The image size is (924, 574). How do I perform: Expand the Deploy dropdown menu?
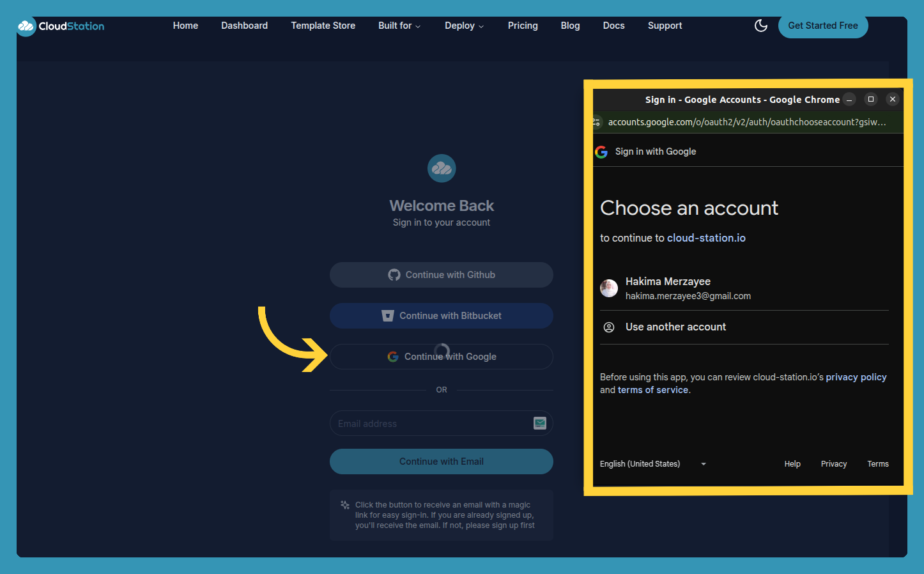[464, 26]
